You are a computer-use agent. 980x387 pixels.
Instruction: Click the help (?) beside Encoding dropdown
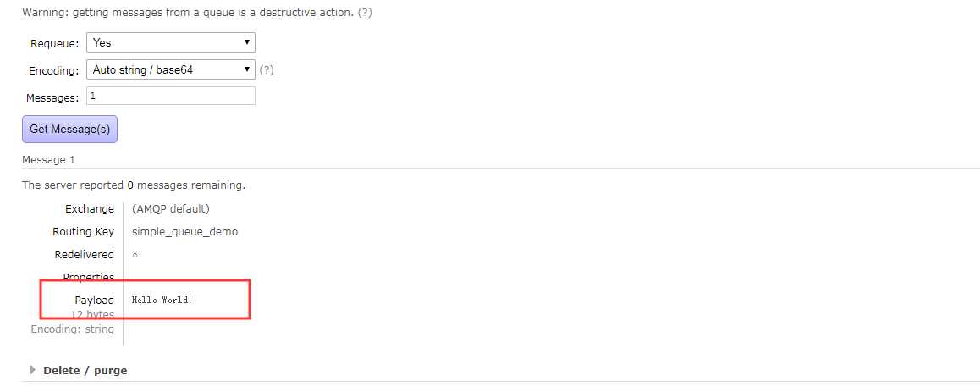coord(267,70)
